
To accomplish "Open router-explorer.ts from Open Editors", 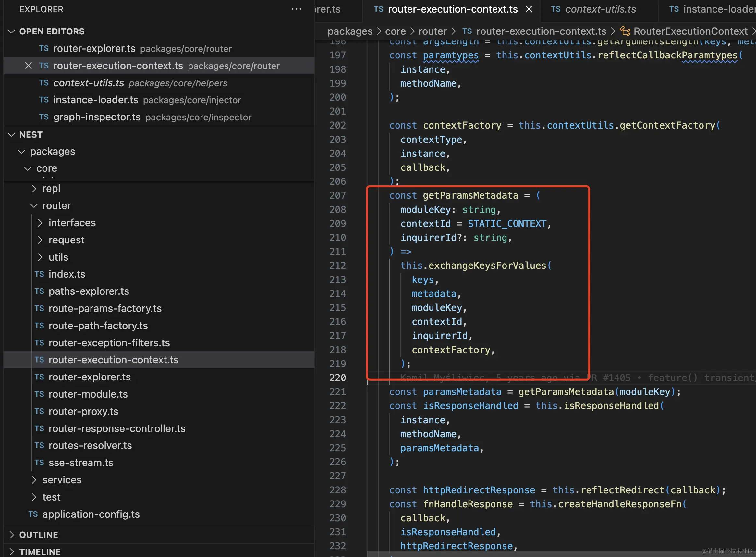I will pos(159,49).
